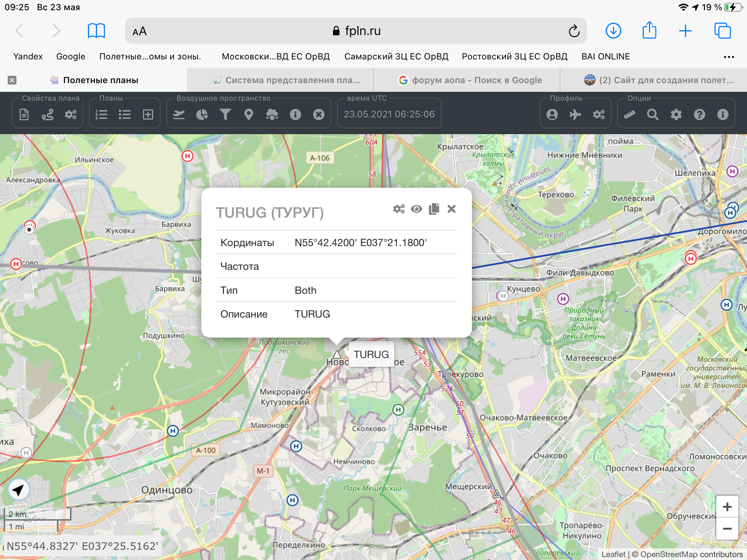
Task: Copy TURUG point info with copy icon
Action: [434, 209]
